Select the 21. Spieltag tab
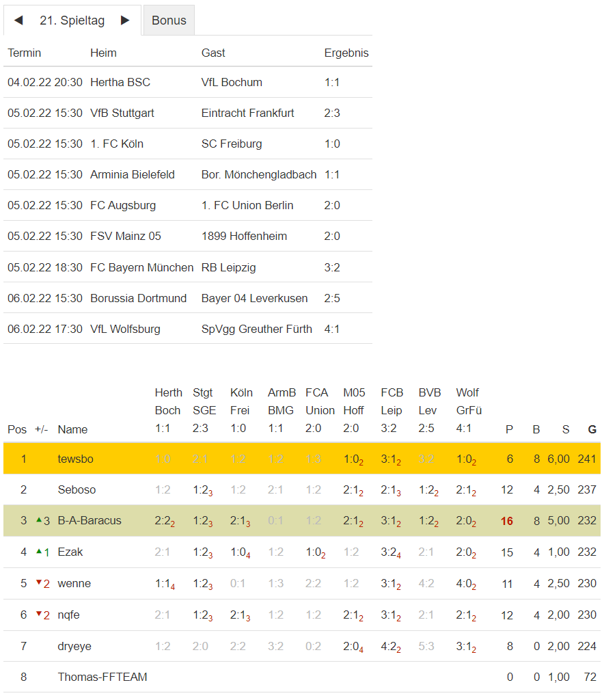The image size is (604, 700). (x=72, y=21)
